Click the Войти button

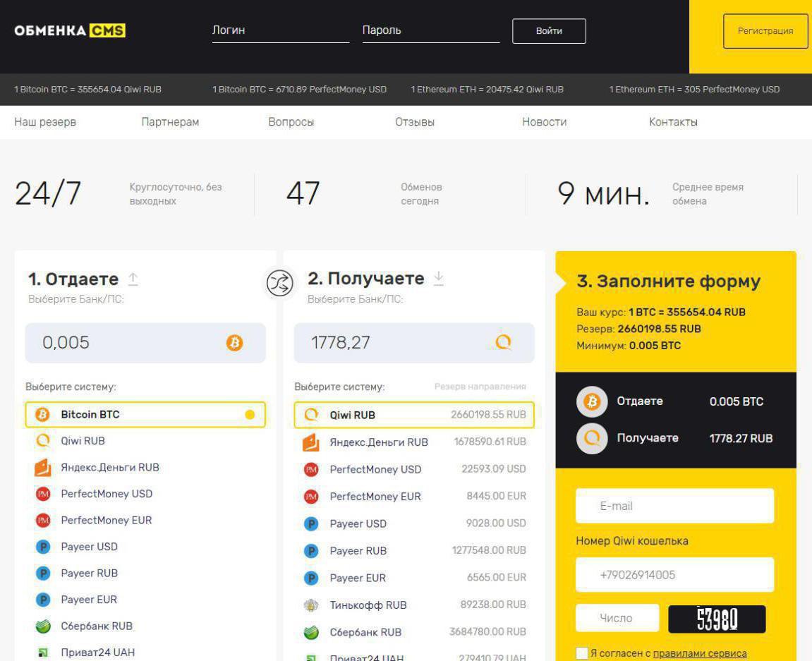(549, 31)
